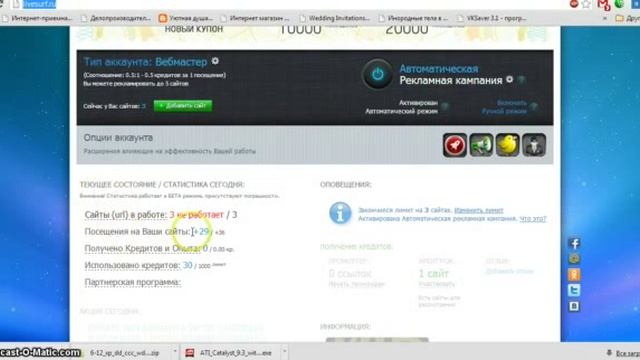Open the Уютная душа bookmark

(x=186, y=18)
